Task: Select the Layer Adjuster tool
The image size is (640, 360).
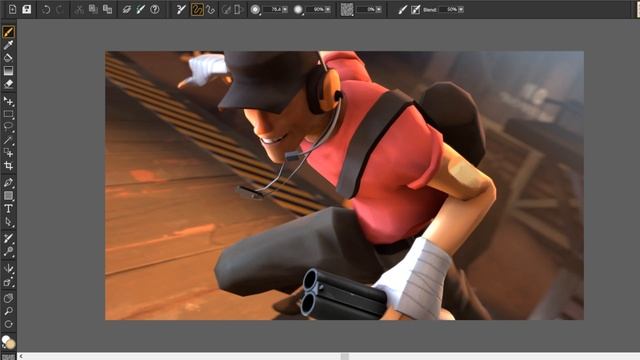Action: 8,101
